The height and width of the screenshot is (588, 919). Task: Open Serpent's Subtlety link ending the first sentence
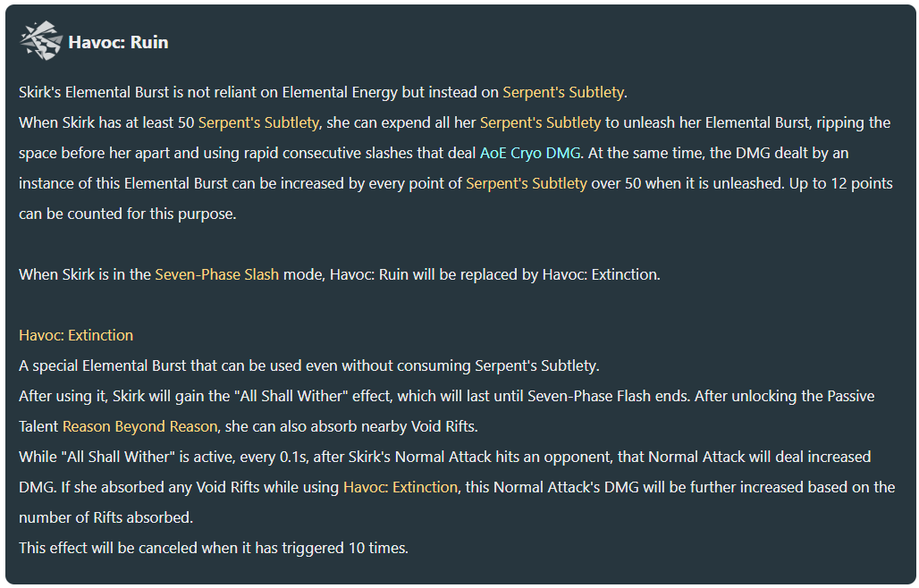point(563,93)
